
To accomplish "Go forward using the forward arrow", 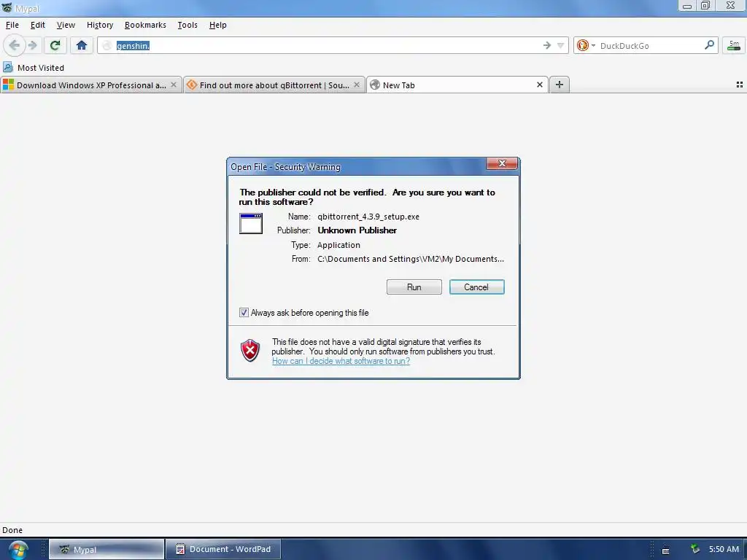I will click(x=32, y=45).
